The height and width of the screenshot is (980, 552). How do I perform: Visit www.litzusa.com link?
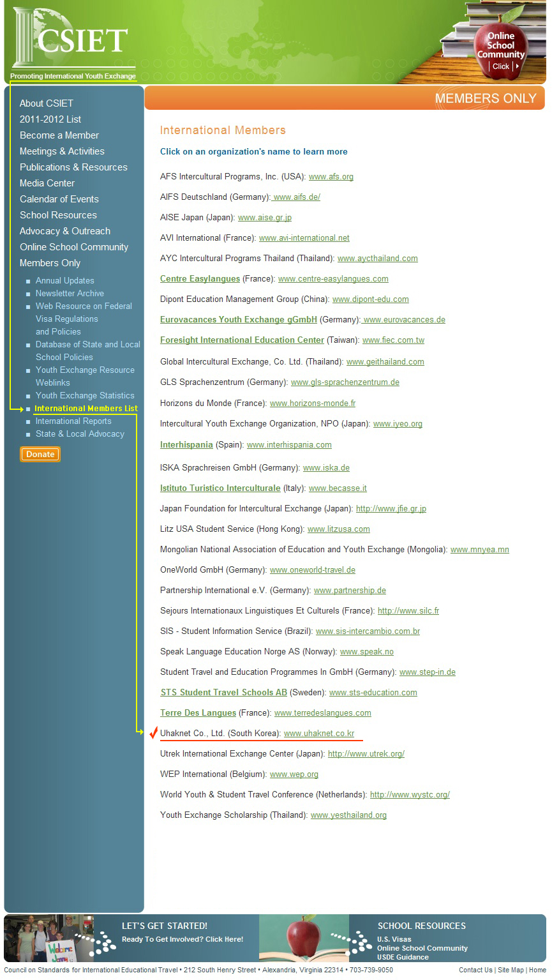pos(339,529)
